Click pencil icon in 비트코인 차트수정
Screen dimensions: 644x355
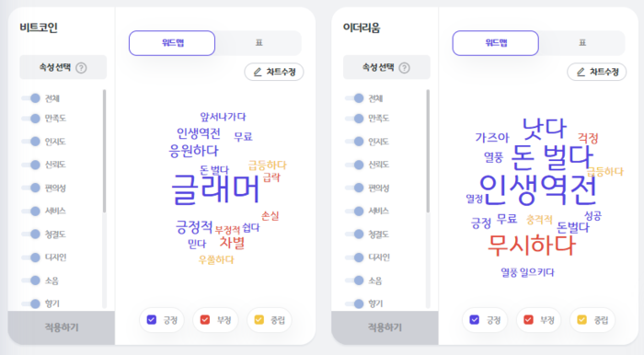click(x=258, y=73)
